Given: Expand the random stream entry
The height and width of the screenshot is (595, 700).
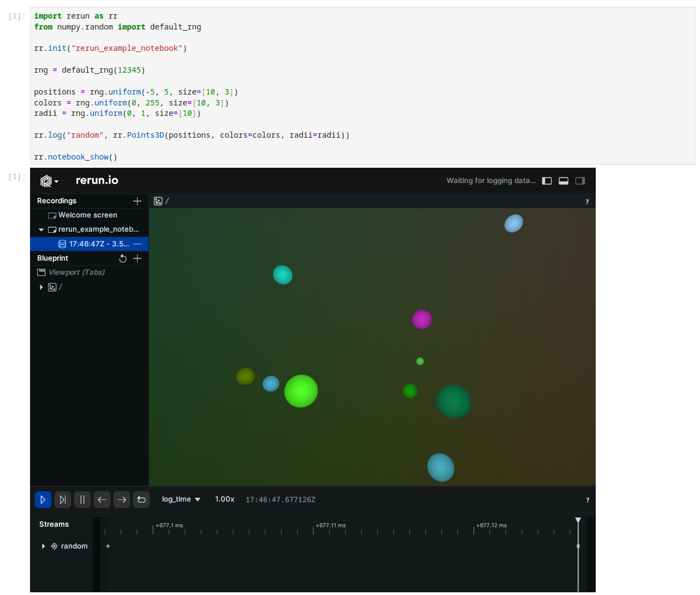Looking at the screenshot, I should click(43, 546).
